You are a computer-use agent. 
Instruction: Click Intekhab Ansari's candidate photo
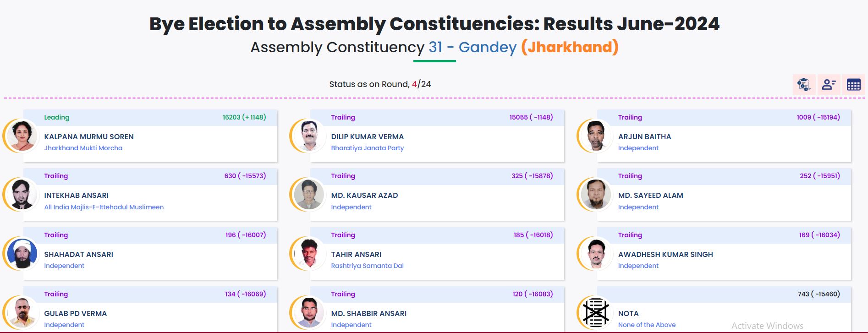click(22, 195)
